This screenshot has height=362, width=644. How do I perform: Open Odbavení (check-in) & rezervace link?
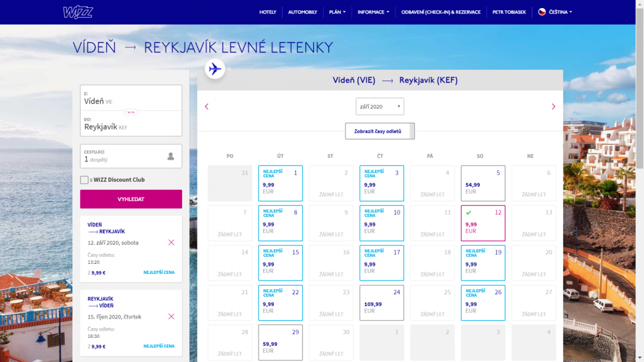tap(441, 12)
